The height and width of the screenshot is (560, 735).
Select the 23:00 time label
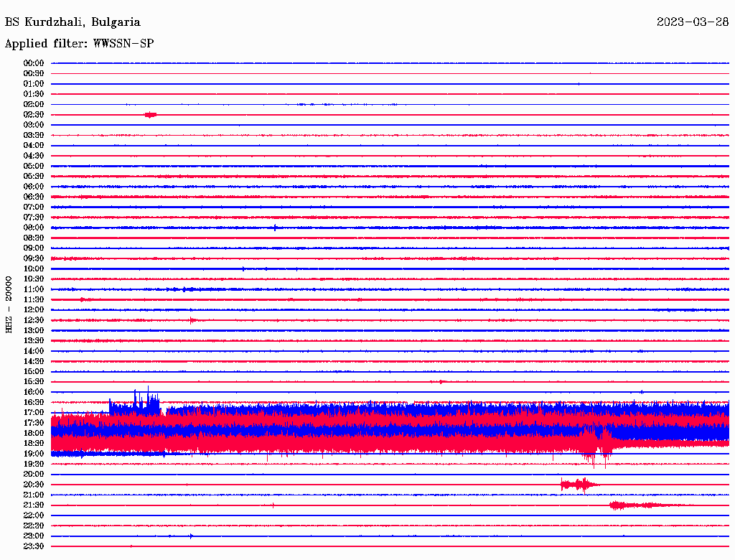[x=34, y=536]
